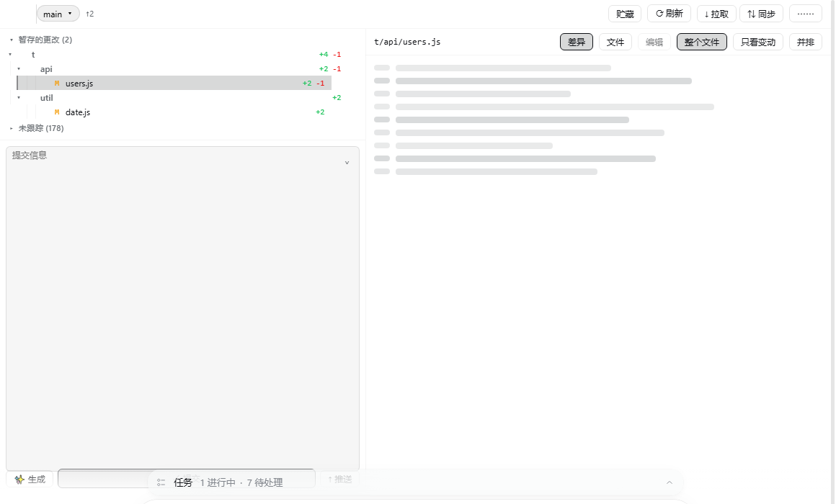This screenshot has height=504, width=836.
Task: Click the M status icon beside date.js
Action: click(57, 112)
